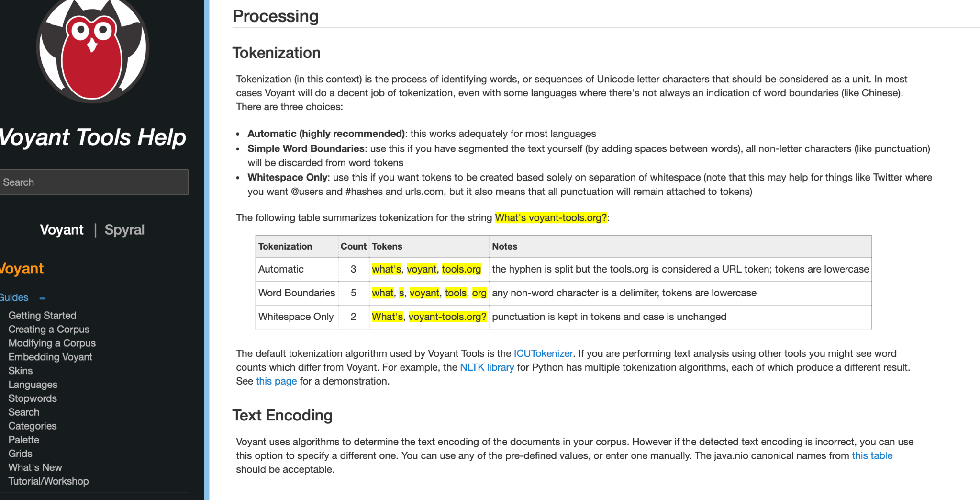Open the Tutorial/Workshop page
The height and width of the screenshot is (500, 980).
coord(48,481)
